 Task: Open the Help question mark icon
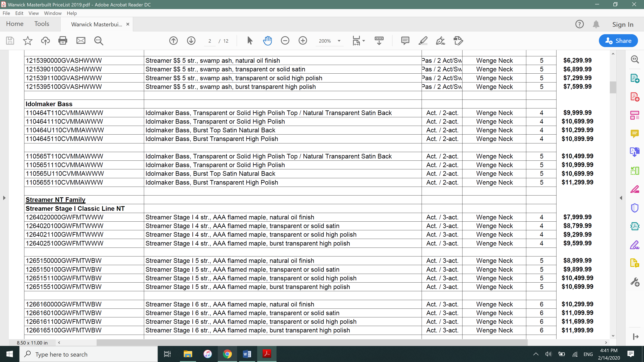(x=579, y=24)
